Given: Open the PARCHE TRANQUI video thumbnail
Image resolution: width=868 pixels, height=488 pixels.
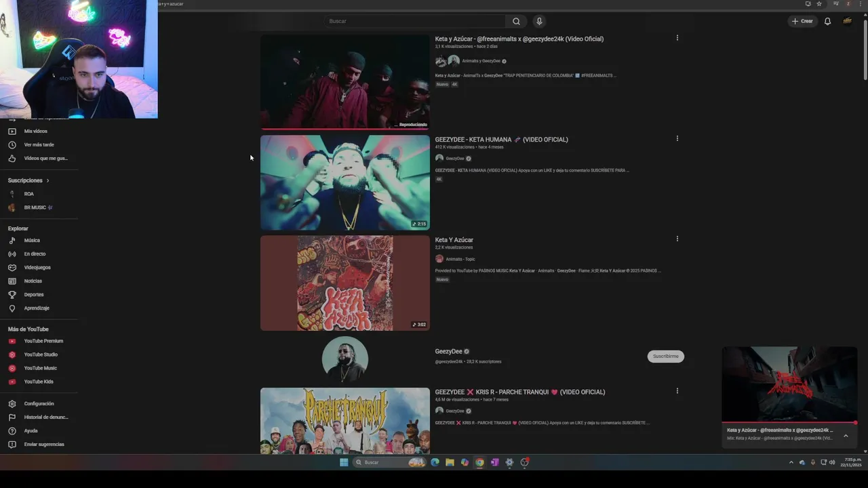Looking at the screenshot, I should (345, 421).
